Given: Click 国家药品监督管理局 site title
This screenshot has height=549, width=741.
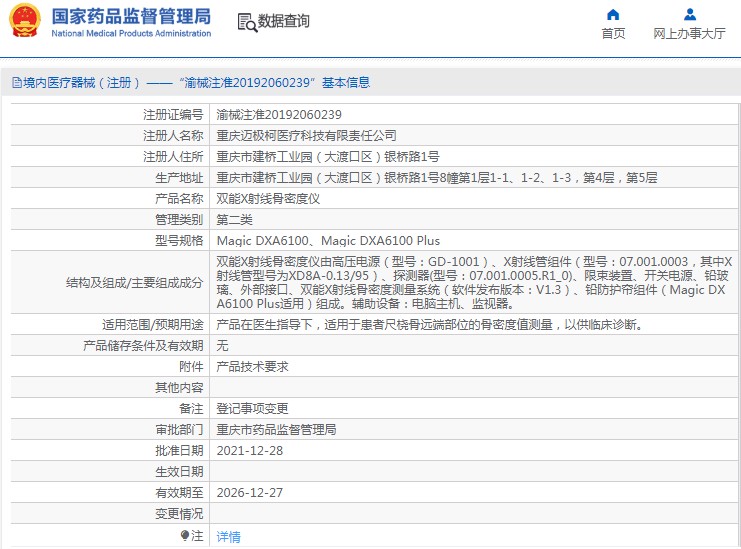Looking at the screenshot, I should pyautogui.click(x=131, y=17).
